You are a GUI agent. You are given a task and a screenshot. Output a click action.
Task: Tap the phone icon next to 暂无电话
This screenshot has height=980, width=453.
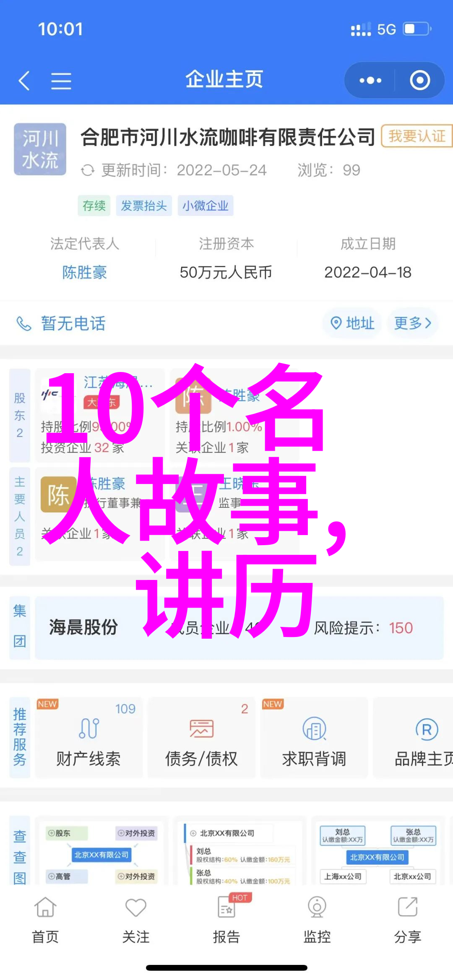tap(23, 323)
